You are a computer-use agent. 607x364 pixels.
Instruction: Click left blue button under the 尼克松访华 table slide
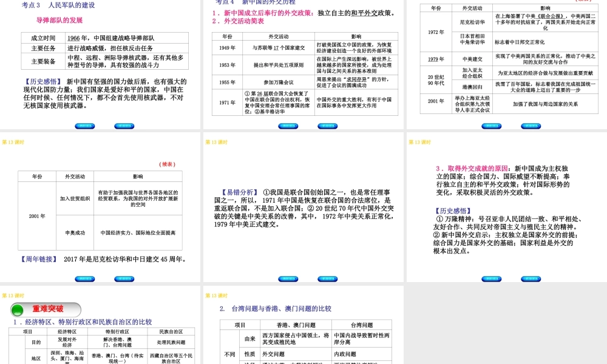click(x=492, y=126)
